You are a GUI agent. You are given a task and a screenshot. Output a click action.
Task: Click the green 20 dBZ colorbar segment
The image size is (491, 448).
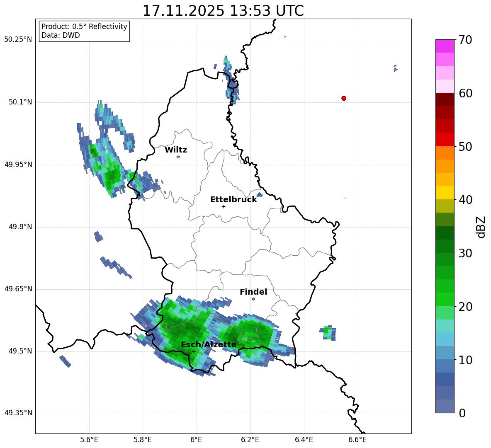[445, 300]
